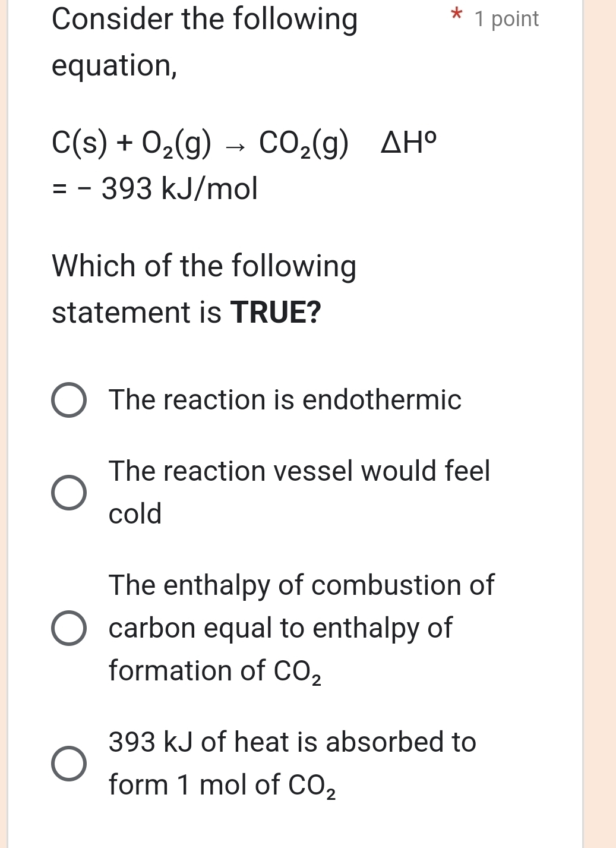Click the chemical equation C(s) + O2(g)
Image resolution: width=616 pixels, height=848 pixels.
tap(131, 144)
